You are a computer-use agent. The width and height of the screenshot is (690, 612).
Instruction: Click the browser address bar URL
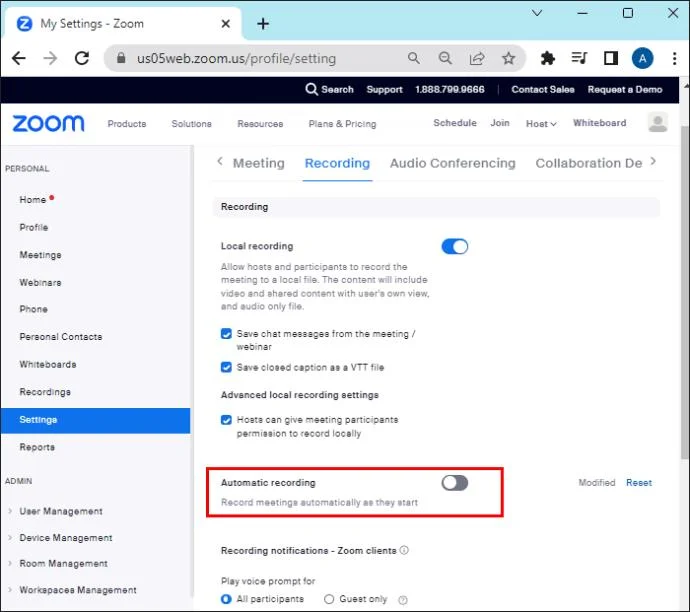pos(236,58)
